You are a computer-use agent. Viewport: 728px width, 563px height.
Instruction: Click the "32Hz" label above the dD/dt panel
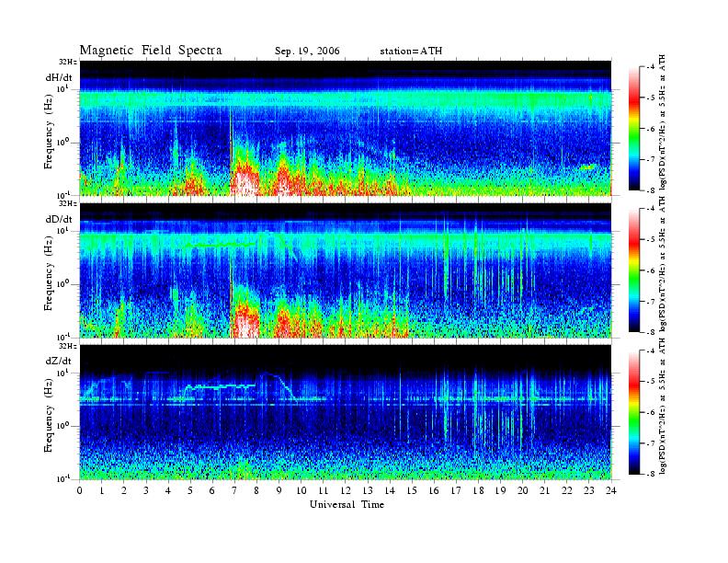click(x=67, y=203)
